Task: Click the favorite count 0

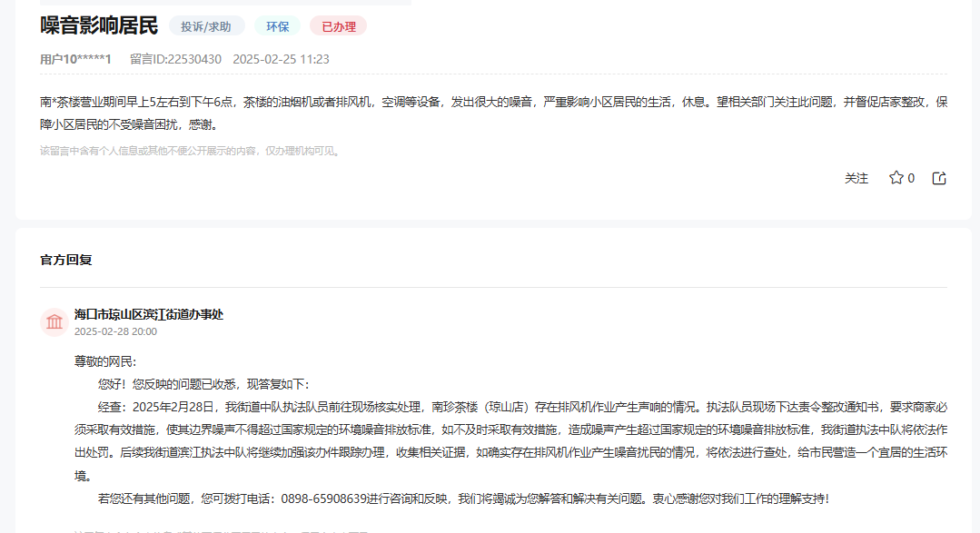Action: (x=911, y=178)
